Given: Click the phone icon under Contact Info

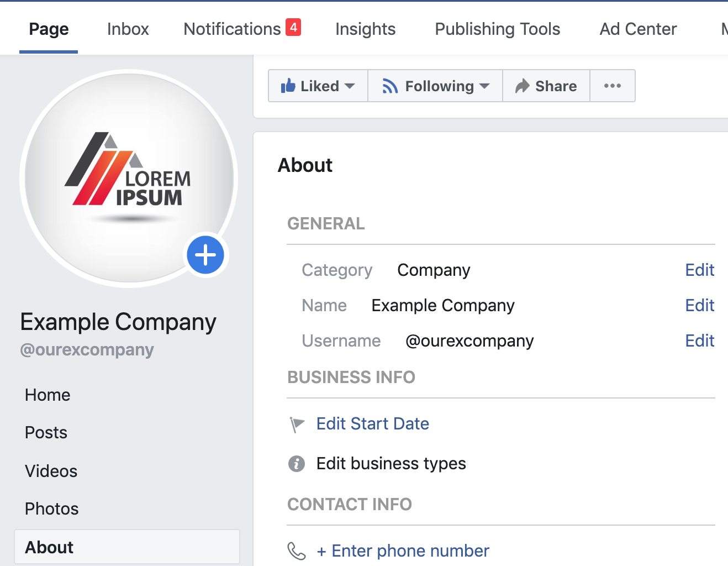Looking at the screenshot, I should tap(297, 551).
